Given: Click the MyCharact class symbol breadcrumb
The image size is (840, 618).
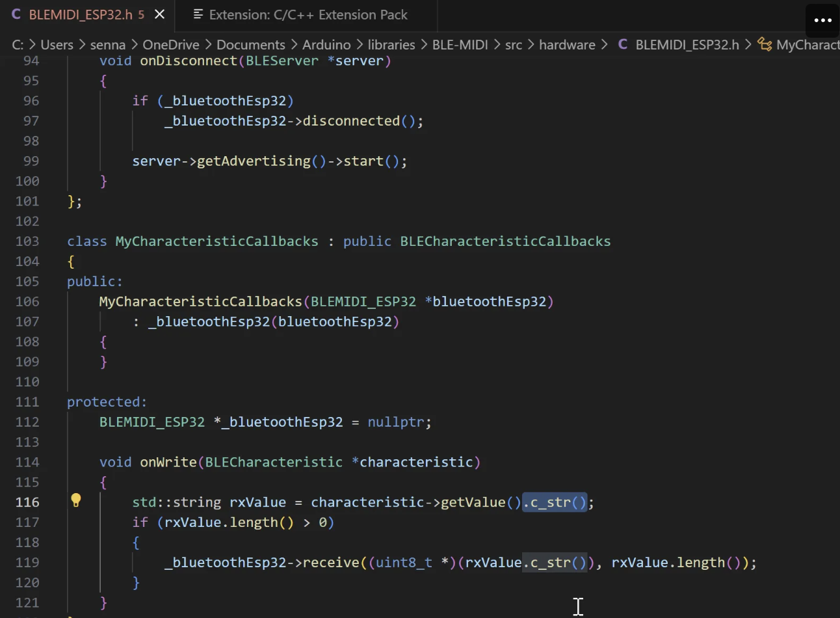Looking at the screenshot, I should 807,44.
